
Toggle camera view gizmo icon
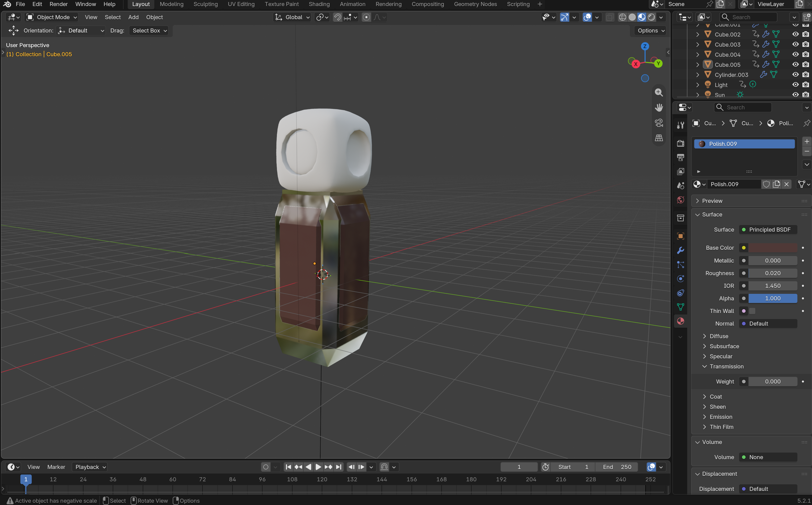[659, 122]
